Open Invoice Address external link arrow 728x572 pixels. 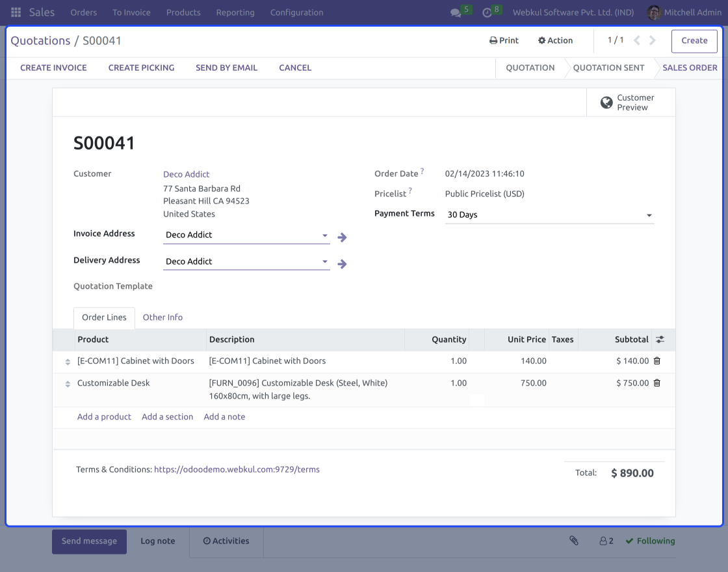[342, 237]
